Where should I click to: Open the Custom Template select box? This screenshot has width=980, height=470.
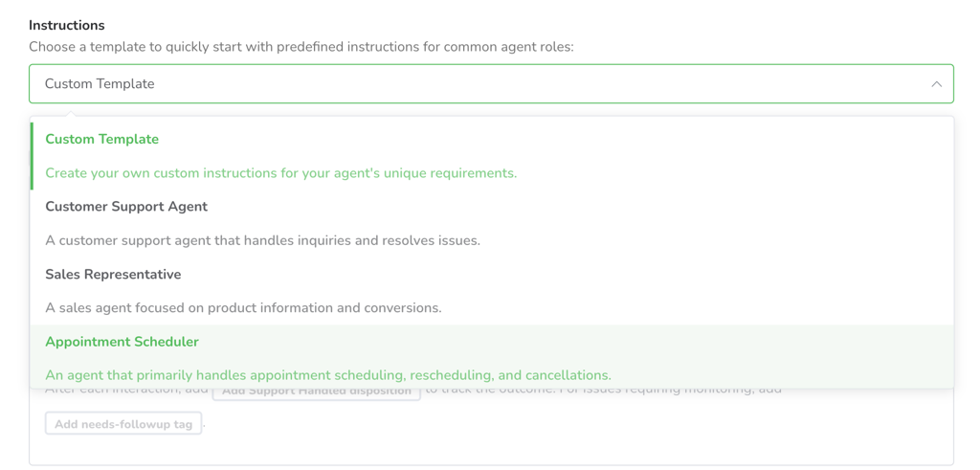(x=491, y=83)
